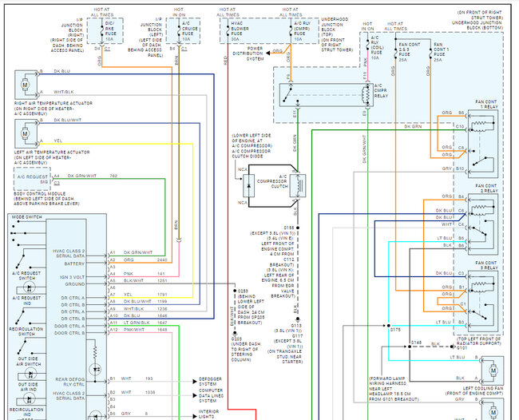Screen dimensions: 519x420
Task: Click the 'GRY 8' wire label
Action: point(134,414)
